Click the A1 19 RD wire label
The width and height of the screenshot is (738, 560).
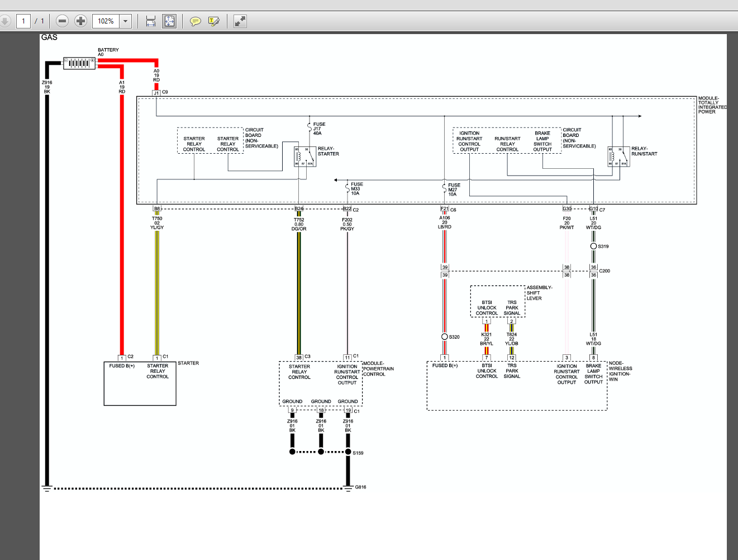click(x=122, y=87)
